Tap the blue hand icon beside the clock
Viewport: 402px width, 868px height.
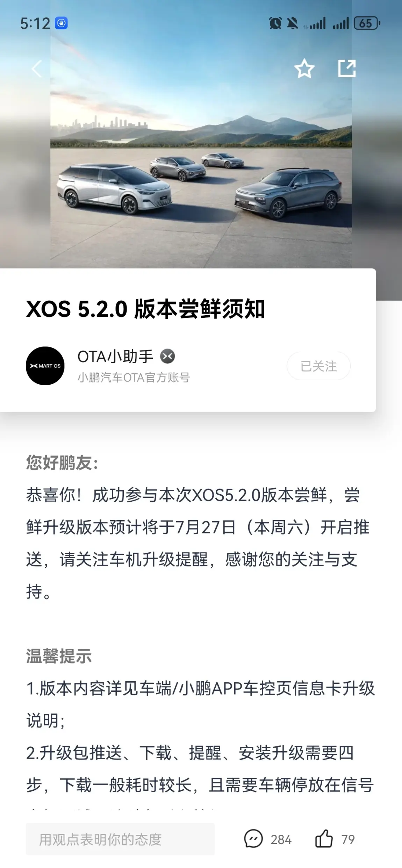coord(61,23)
